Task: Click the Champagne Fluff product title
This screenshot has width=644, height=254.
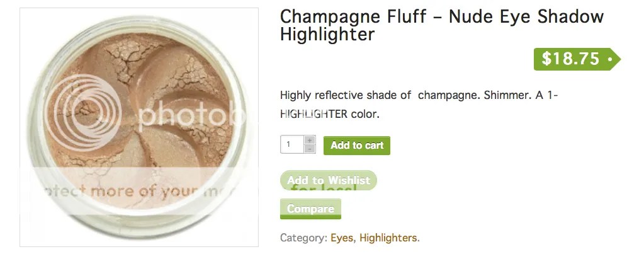Action: tap(442, 25)
